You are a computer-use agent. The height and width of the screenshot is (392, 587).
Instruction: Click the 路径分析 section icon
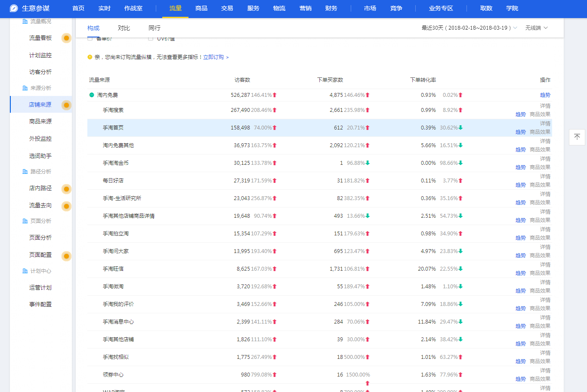point(25,171)
